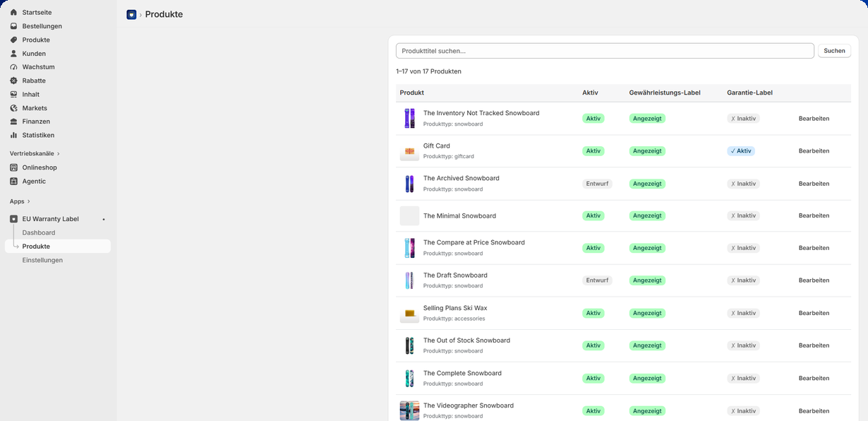Click the text '1–17 von 17 Produkten'
This screenshot has width=868, height=421.
429,71
